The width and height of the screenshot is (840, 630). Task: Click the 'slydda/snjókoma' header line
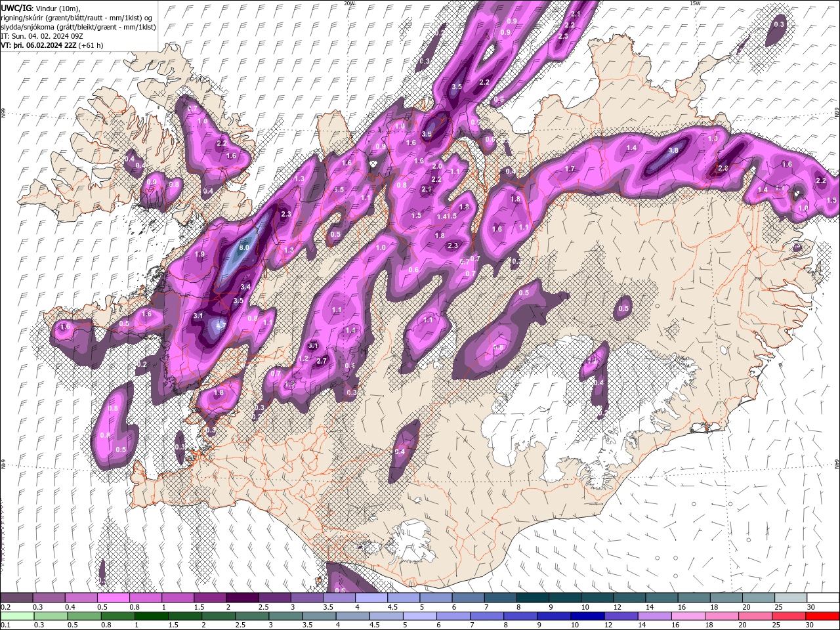click(x=78, y=27)
